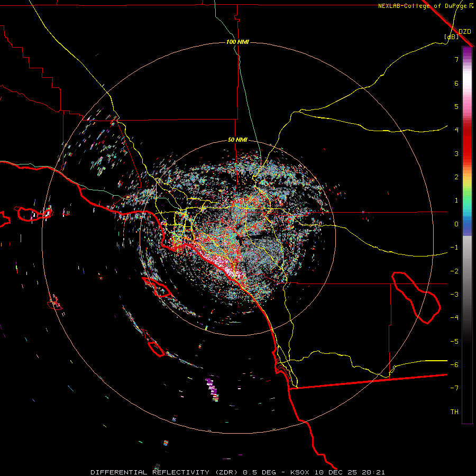Click the 2 value on the color scale
The height and width of the screenshot is (476, 476).
click(x=456, y=177)
